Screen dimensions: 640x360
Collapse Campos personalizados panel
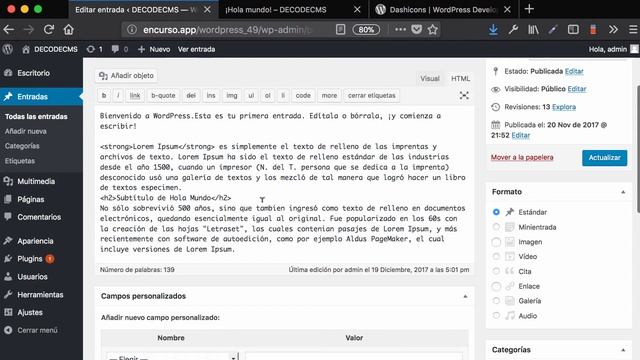click(465, 296)
